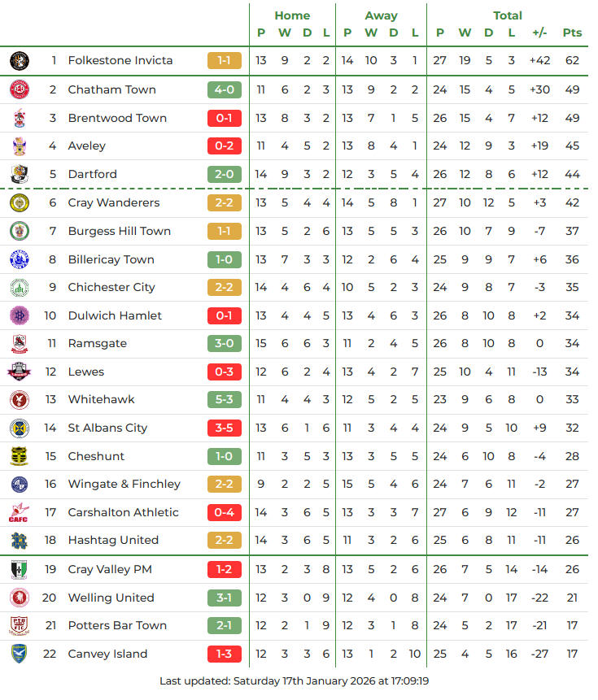Viewport: 598px width, 700px height.
Task: Click the Folkestone Invicta club crest
Action: [19, 61]
